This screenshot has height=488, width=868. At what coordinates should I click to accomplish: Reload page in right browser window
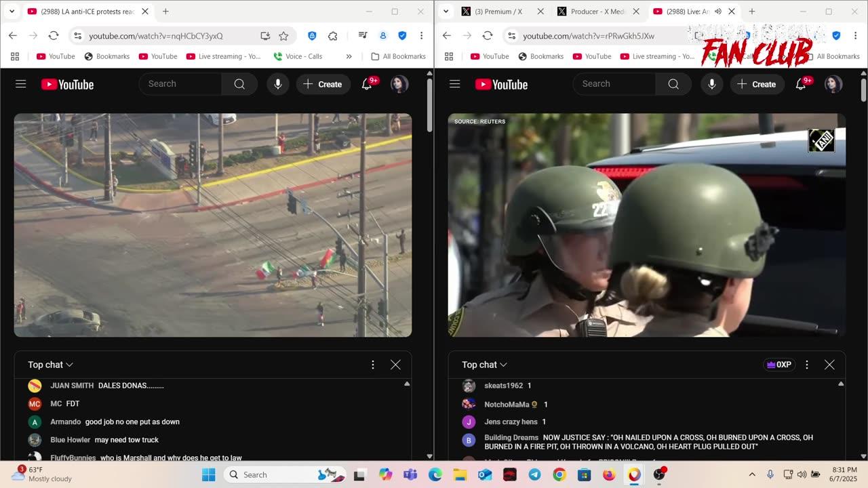click(x=488, y=36)
